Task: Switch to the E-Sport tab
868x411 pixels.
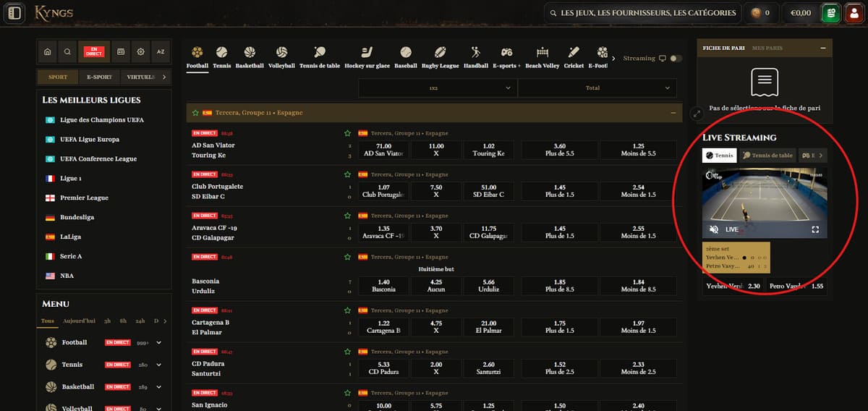Action: (99, 77)
